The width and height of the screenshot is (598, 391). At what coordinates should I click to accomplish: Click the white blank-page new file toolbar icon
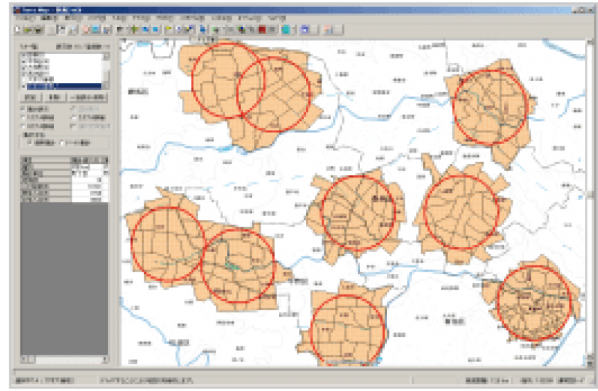point(18,30)
